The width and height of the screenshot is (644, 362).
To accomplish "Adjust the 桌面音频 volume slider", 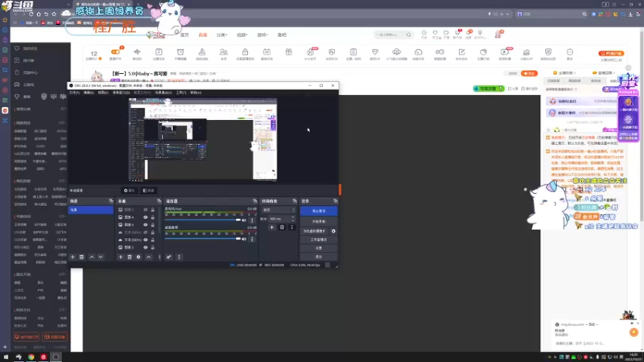I will click(203, 238).
